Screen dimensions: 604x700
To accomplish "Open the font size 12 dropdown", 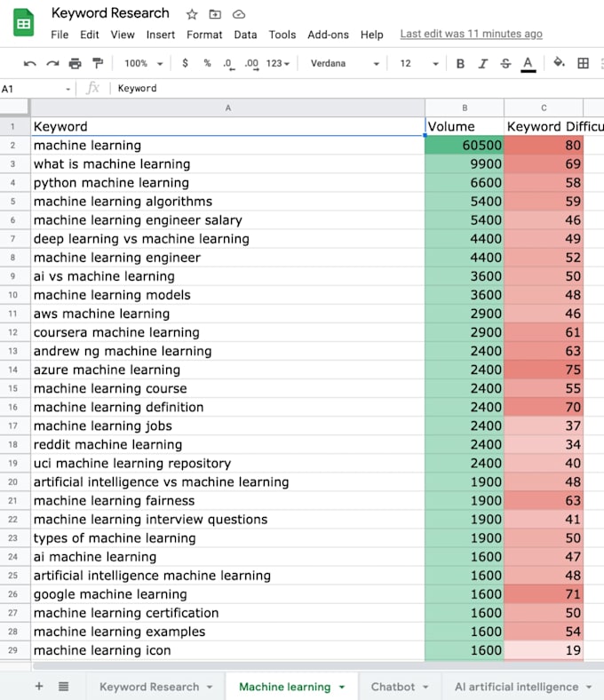I will [418, 63].
